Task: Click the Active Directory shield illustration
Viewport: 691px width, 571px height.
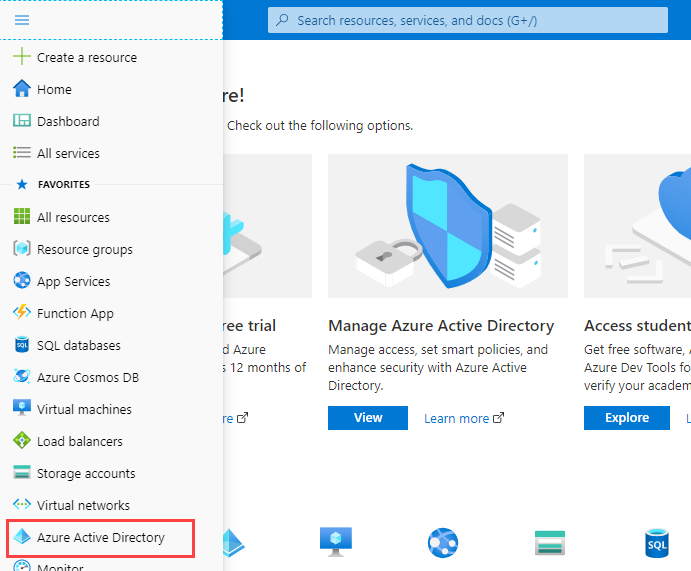Action: [448, 226]
